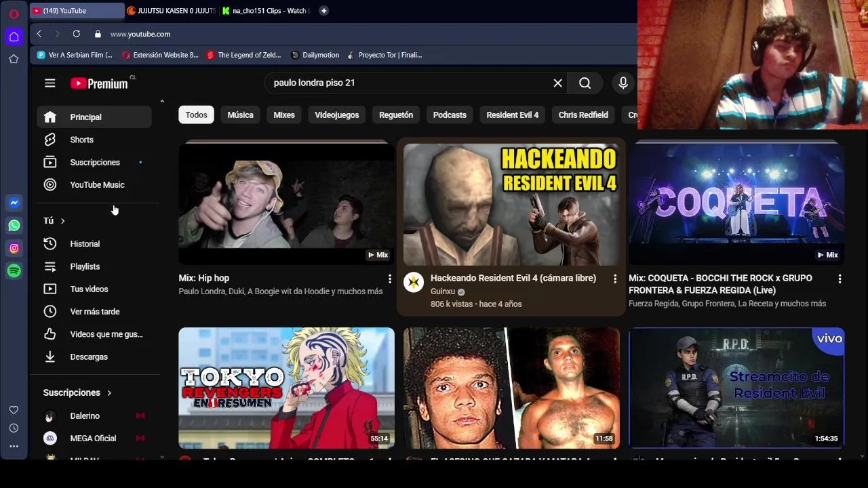Open Historial in the sidebar
The width and height of the screenshot is (868, 488).
point(94,243)
